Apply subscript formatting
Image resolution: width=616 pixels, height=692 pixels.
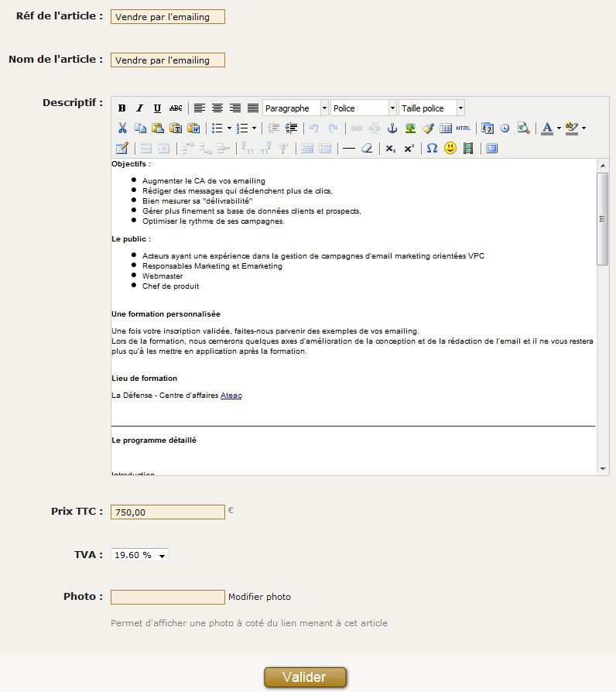coord(391,149)
